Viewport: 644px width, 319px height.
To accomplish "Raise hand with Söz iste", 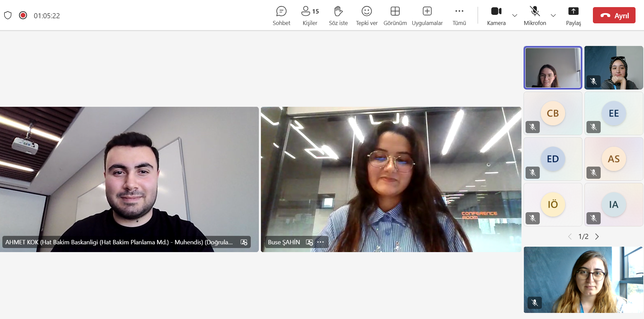I will coord(338,16).
